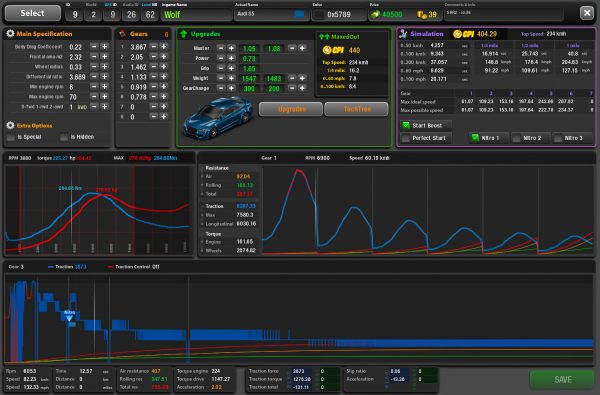This screenshot has width=600, height=395.
Task: Click the Wolf ingame name field
Action: (197, 15)
